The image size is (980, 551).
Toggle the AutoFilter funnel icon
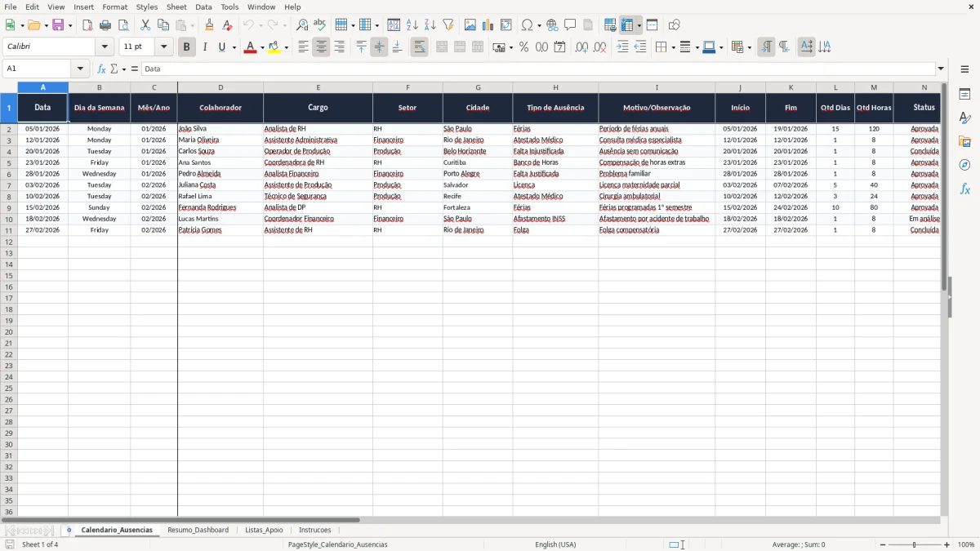tap(448, 25)
